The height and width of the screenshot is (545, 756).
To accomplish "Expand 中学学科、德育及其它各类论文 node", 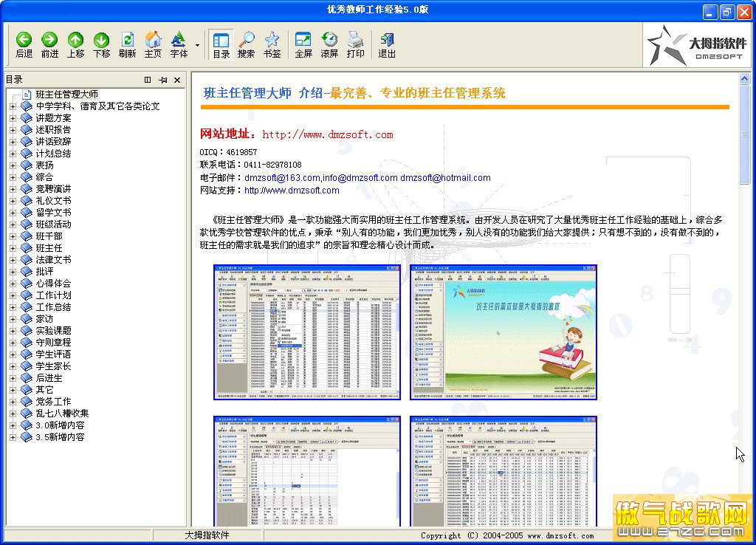I will coord(13,106).
